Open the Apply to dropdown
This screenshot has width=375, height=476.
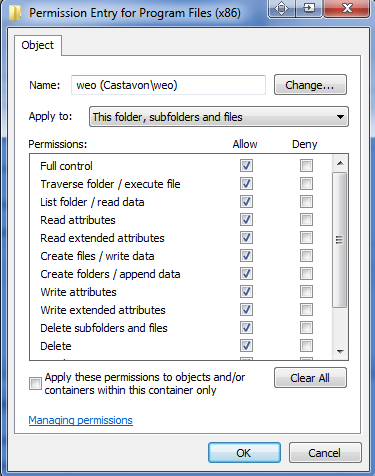(x=219, y=117)
